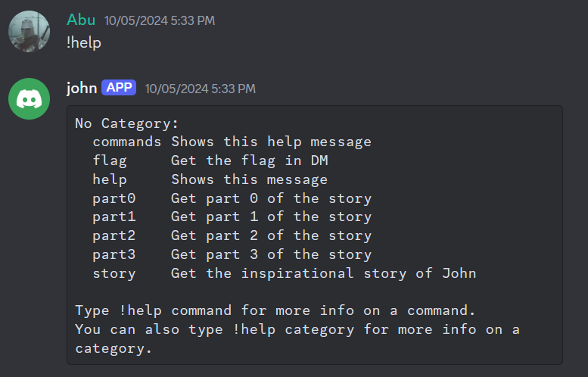
Task: Select the 'commands' entry in help list
Action: coord(127,142)
